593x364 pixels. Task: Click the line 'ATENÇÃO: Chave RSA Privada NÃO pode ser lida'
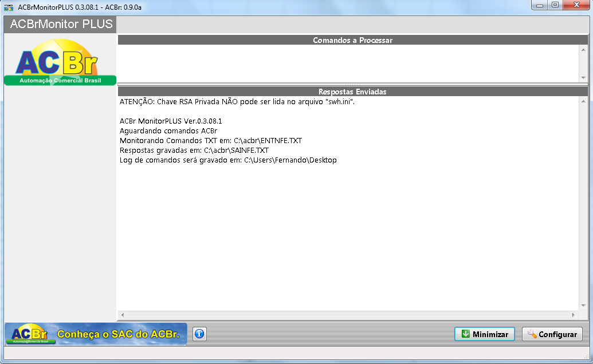pyautogui.click(x=237, y=101)
